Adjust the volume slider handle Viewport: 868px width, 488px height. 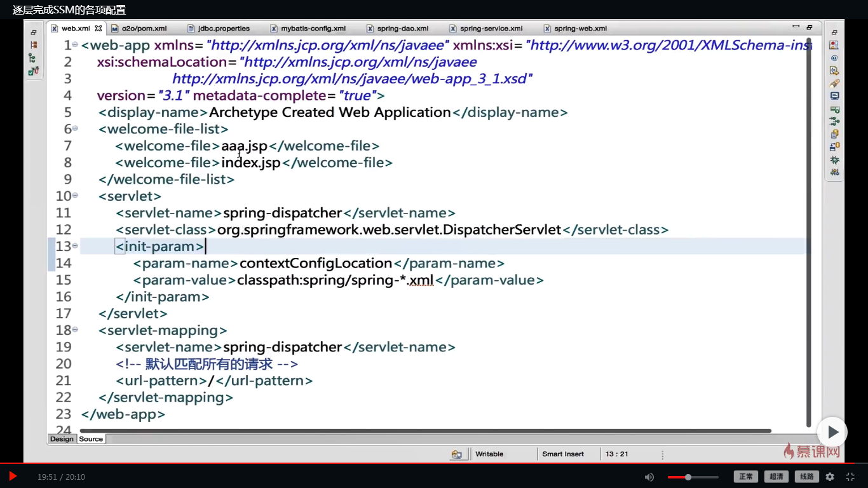688,477
